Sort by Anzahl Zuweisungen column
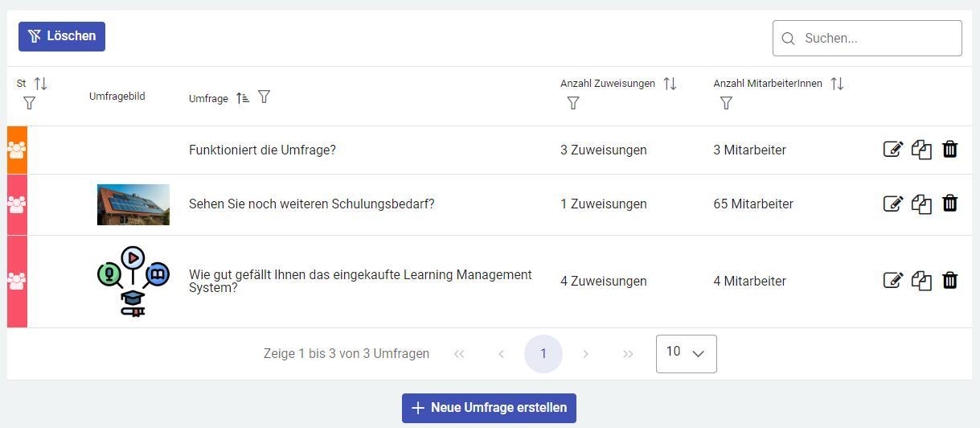The image size is (980, 428). click(670, 84)
